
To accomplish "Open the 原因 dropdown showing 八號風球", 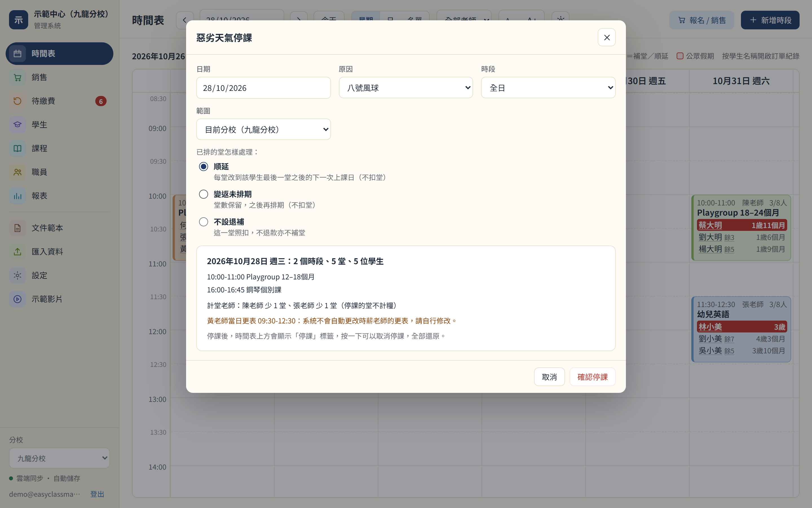I will tap(406, 88).
